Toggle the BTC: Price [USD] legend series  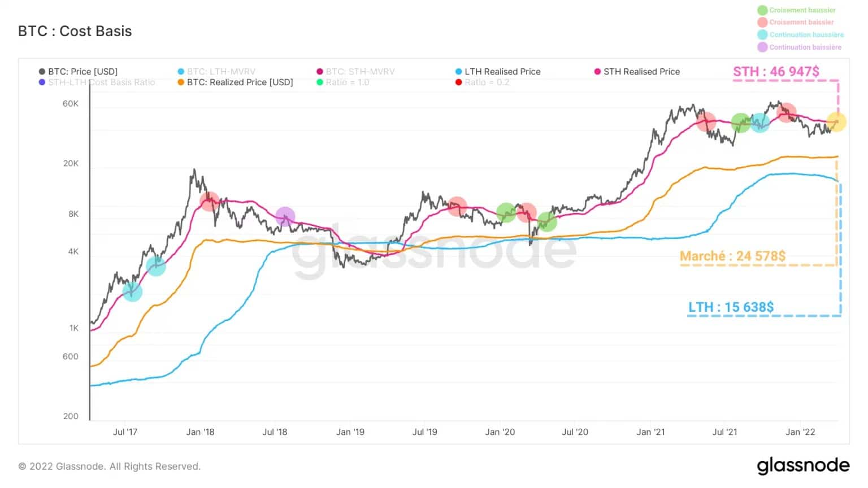pos(78,72)
